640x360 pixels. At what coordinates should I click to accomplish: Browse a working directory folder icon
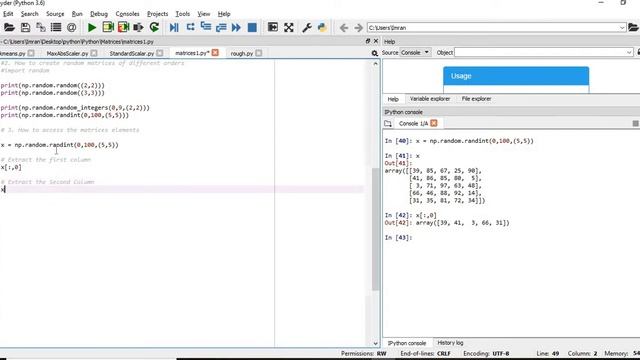click(x=633, y=27)
